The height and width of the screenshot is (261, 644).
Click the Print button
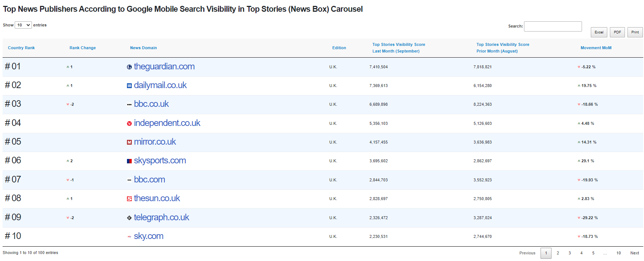tap(635, 32)
